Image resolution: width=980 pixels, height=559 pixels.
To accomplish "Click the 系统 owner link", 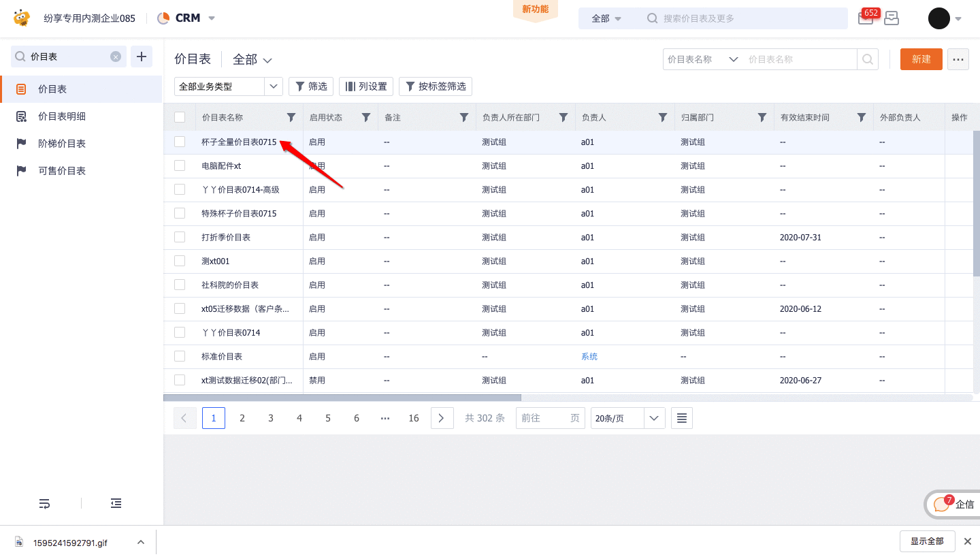I will pyautogui.click(x=589, y=356).
